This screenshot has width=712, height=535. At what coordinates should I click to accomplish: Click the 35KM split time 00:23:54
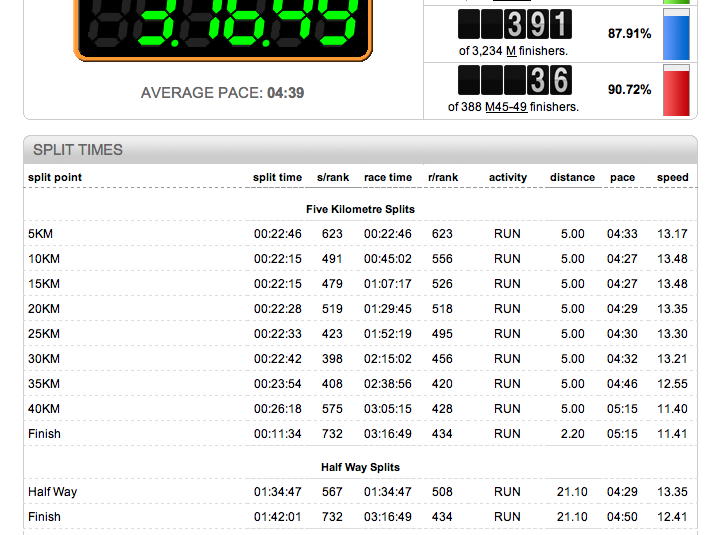tap(277, 384)
